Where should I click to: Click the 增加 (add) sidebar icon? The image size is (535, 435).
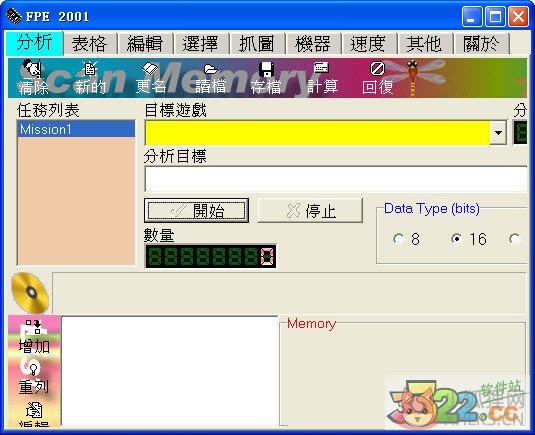coord(34,337)
